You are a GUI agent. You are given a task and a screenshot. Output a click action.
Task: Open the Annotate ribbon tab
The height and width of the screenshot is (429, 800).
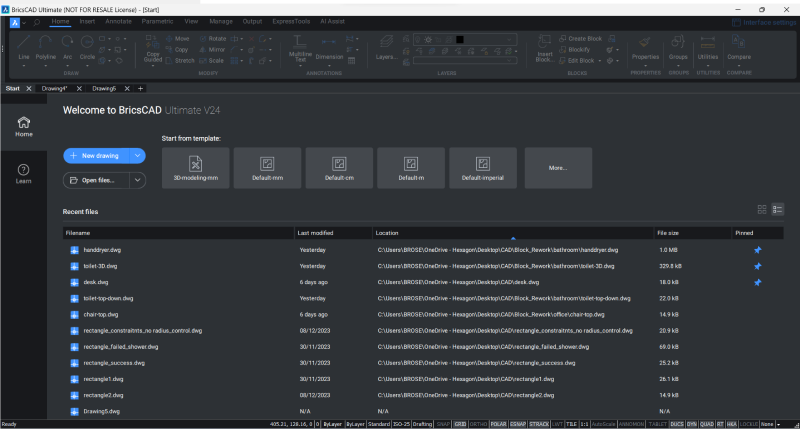click(x=118, y=21)
